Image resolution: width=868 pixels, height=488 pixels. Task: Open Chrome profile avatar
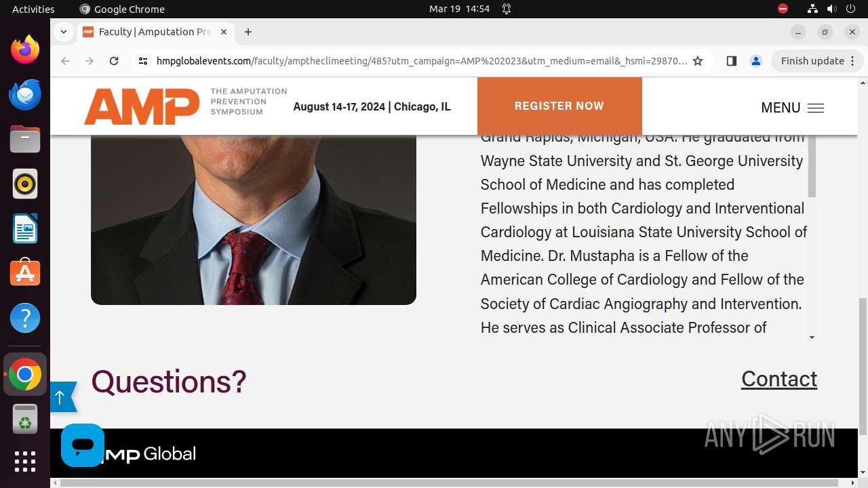[x=755, y=61]
